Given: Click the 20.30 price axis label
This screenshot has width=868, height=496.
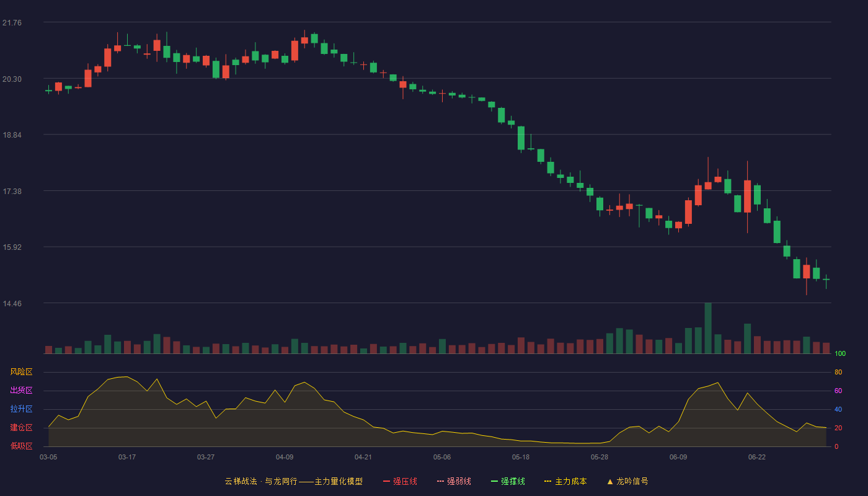Looking at the screenshot, I should pyautogui.click(x=12, y=79).
